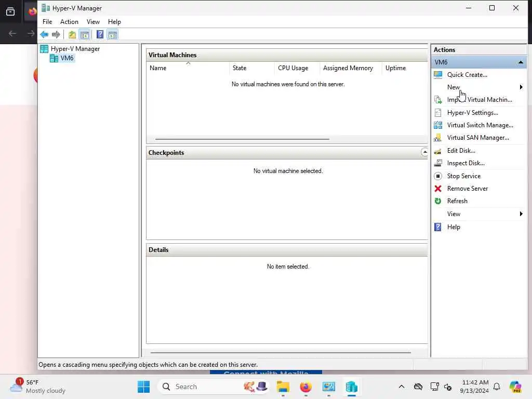This screenshot has height=399, width=532.
Task: Open the View menu in the menu bar
Action: pyautogui.click(x=93, y=22)
